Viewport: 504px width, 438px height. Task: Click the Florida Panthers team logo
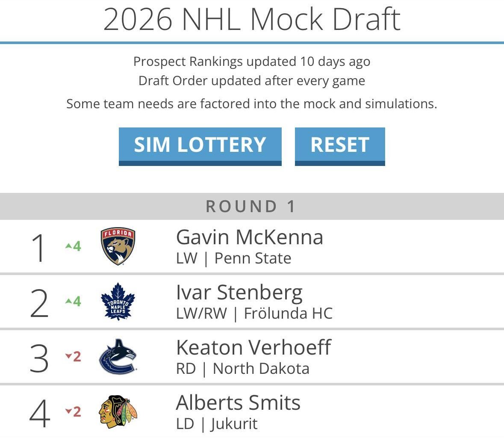[x=118, y=246]
